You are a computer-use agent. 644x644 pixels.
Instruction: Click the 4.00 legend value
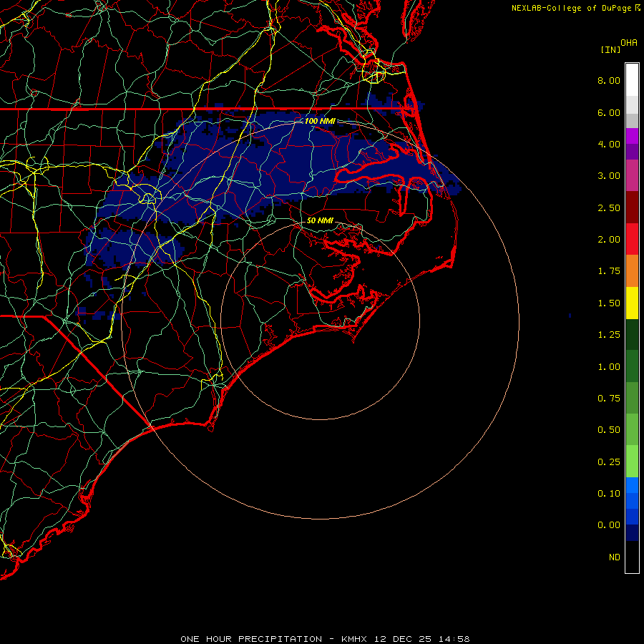609,144
